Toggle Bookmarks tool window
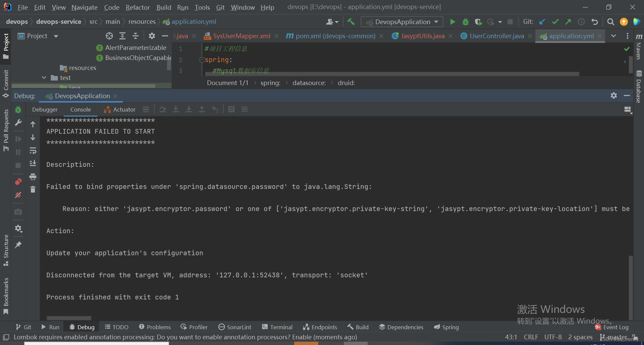This screenshot has width=644, height=345. click(x=6, y=296)
